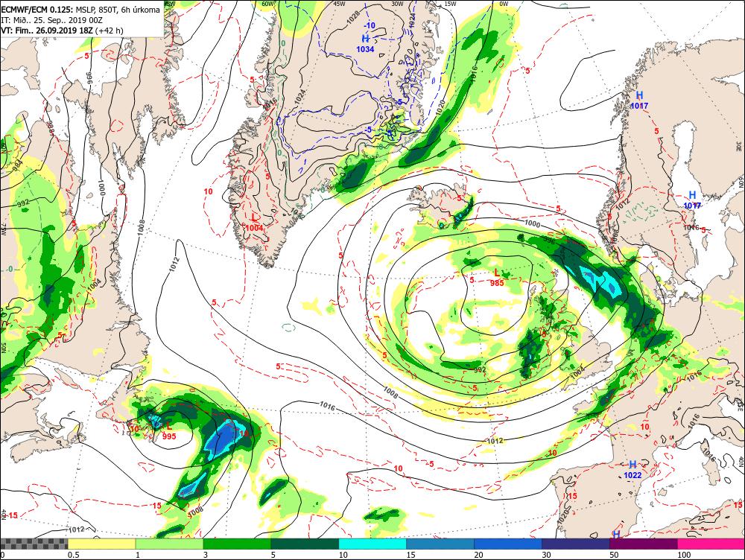
Task: Click the yellow 0.5–1 legend swatch
Action: [x=101, y=544]
